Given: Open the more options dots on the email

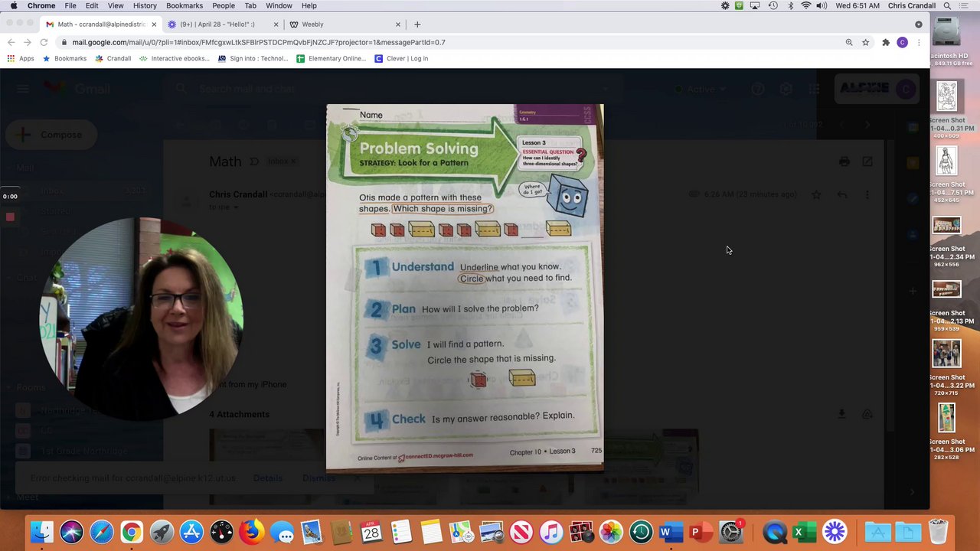Looking at the screenshot, I should (x=867, y=194).
